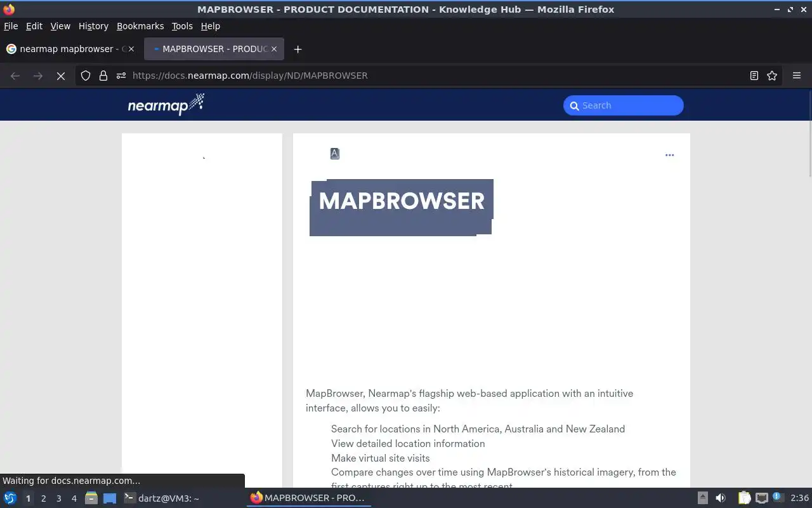812x508 pixels.
Task: Click 'Search for locations in North America' line
Action: click(478, 429)
